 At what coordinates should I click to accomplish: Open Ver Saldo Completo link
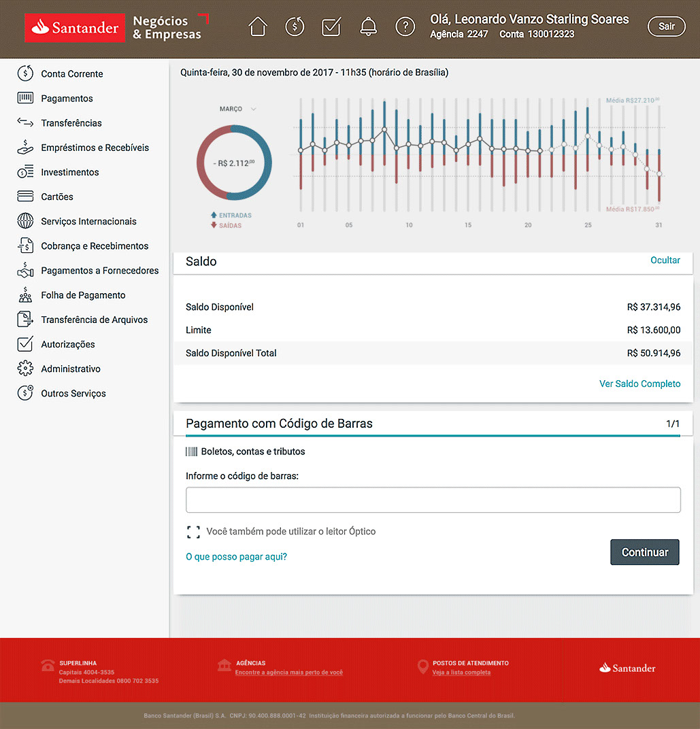(639, 384)
